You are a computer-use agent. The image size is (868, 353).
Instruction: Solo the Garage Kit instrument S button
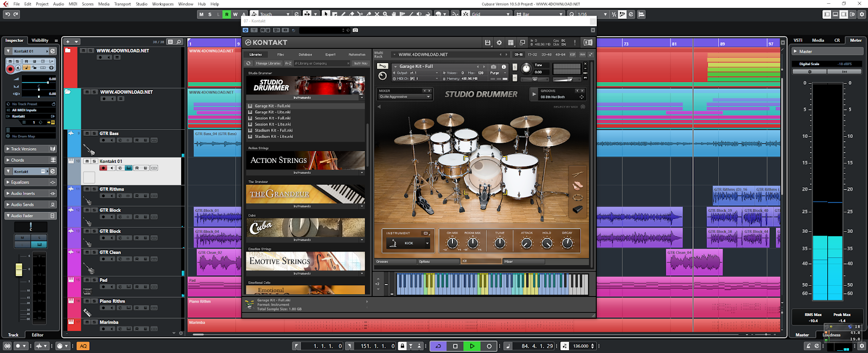(515, 66)
